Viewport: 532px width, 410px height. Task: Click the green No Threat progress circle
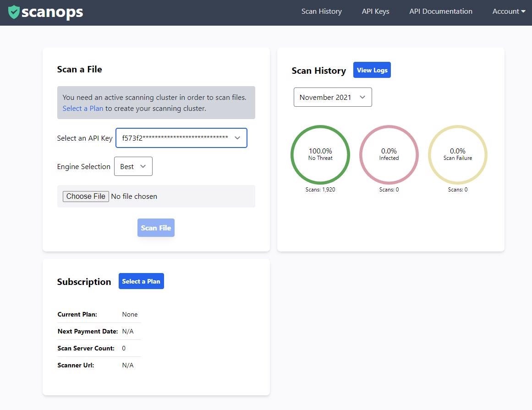tap(320, 155)
